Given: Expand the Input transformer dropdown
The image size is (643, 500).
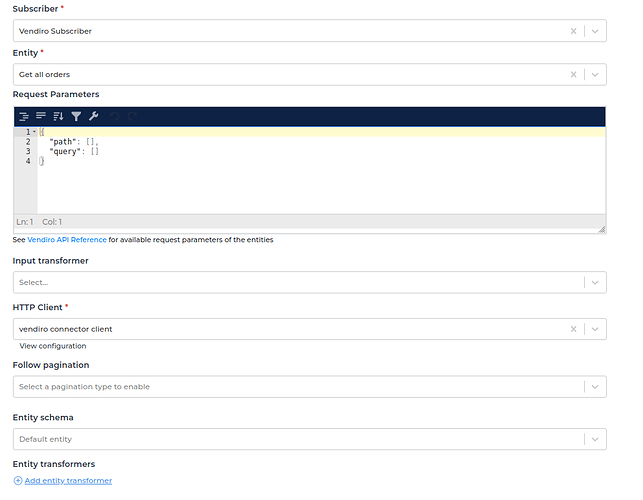Looking at the screenshot, I should tap(595, 282).
